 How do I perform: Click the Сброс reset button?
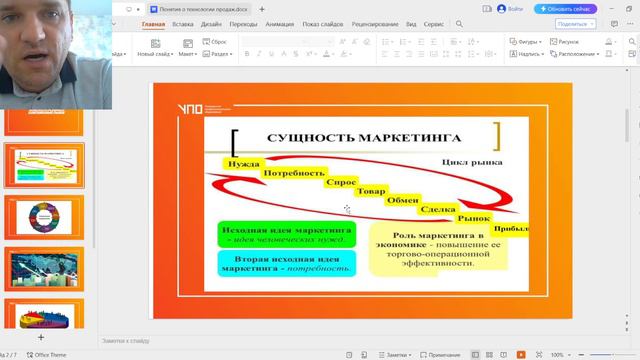pyautogui.click(x=215, y=42)
